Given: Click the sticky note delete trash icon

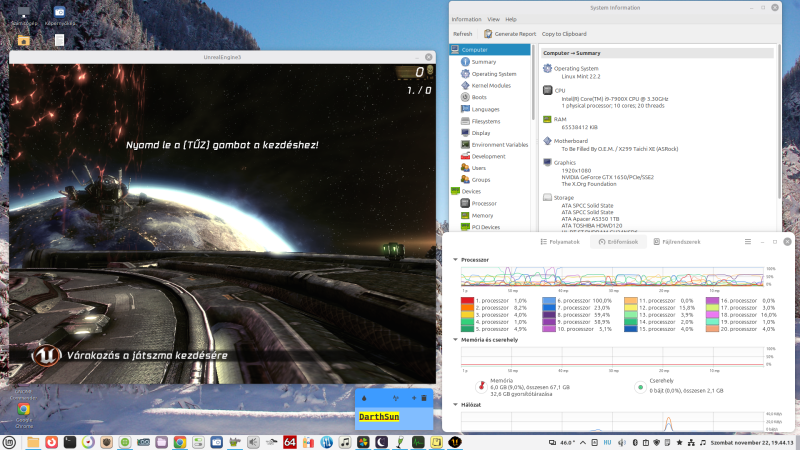Looking at the screenshot, I should point(424,398).
